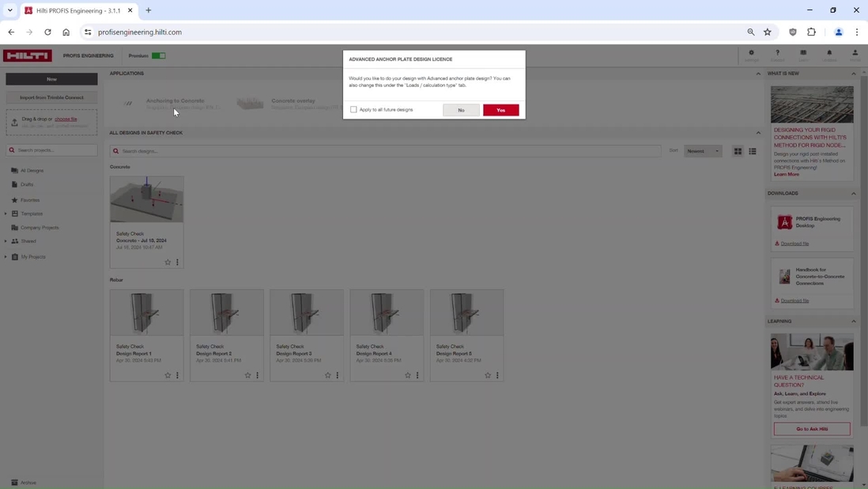Open the Newest sort dropdown
This screenshot has width=868, height=489.
[703, 151]
